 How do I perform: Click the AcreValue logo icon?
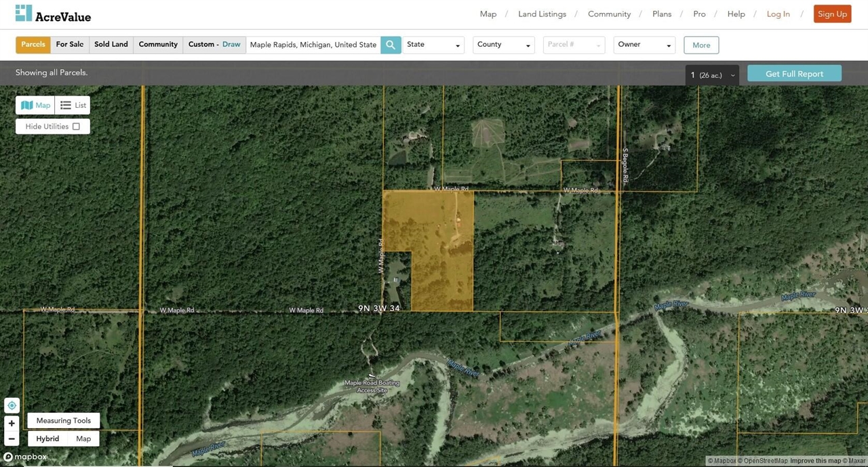[24, 14]
